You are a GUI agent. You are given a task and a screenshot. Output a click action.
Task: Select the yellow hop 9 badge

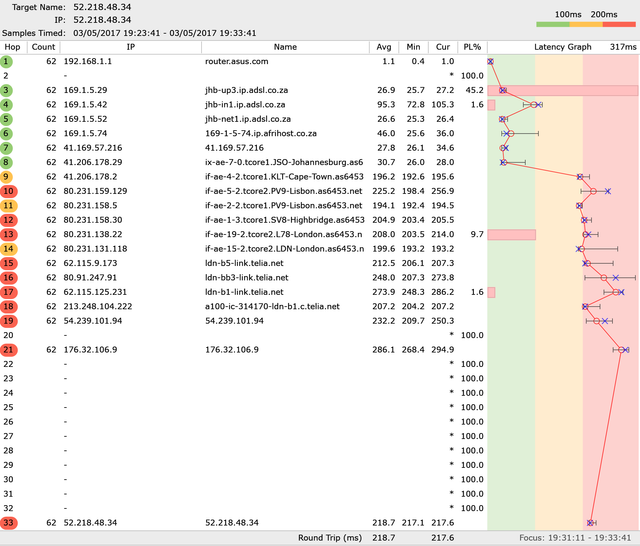click(6, 177)
